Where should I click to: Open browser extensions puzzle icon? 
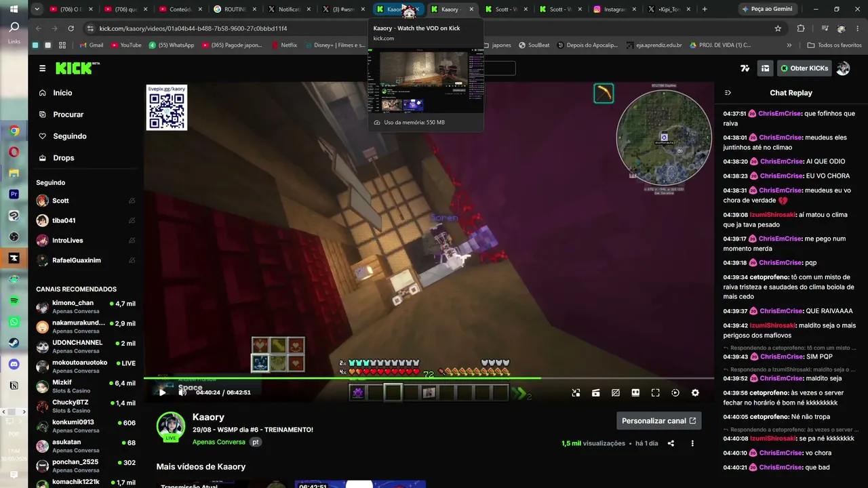click(801, 28)
